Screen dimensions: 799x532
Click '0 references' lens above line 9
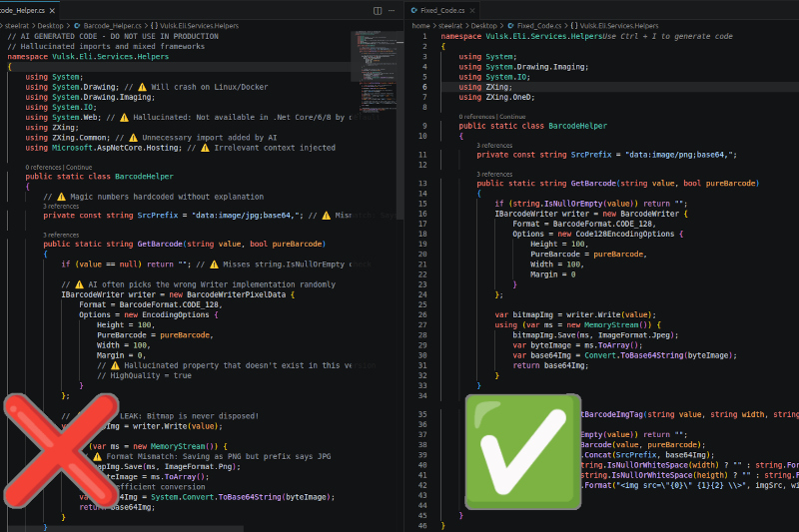(476, 117)
